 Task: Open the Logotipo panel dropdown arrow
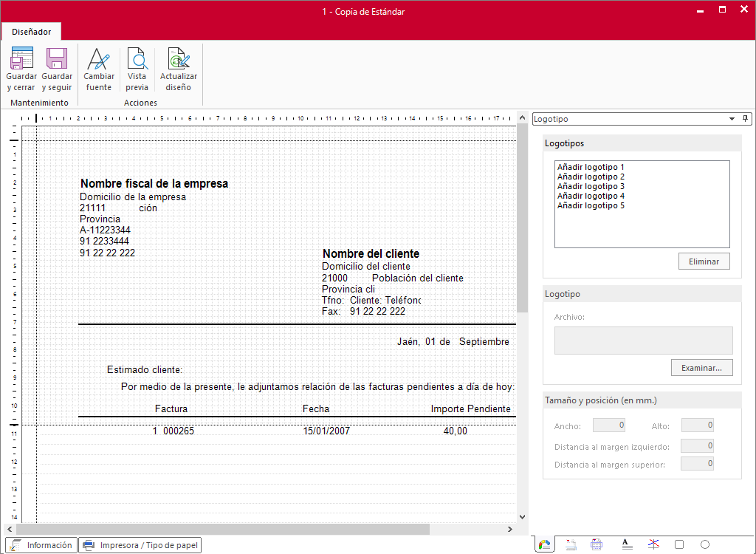click(732, 119)
